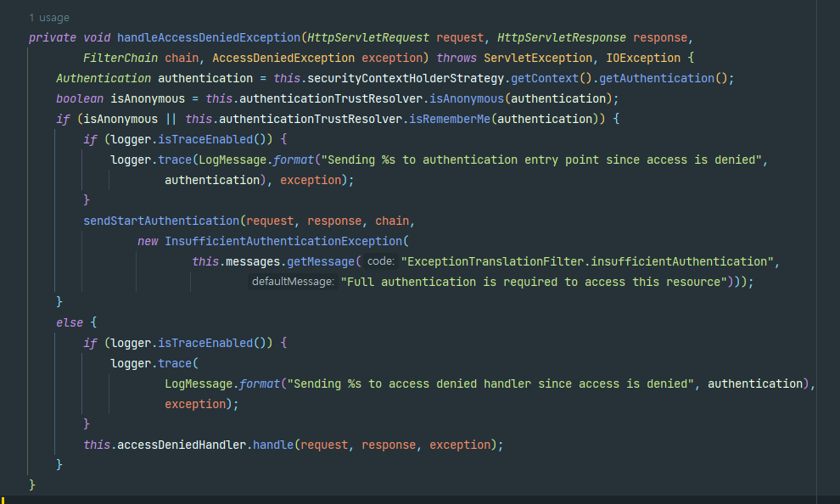
Task: Click the InsufficientAuthenticationException constructor
Action: click(x=283, y=242)
